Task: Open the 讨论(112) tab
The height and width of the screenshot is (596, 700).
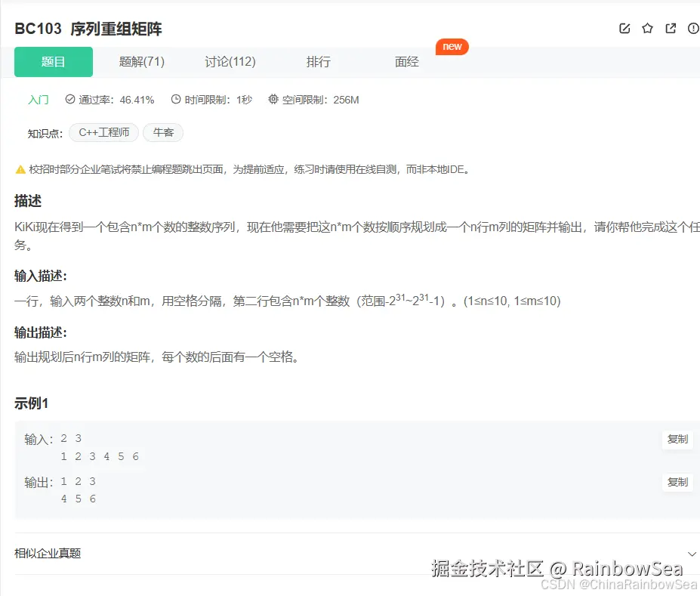Action: 230,62
